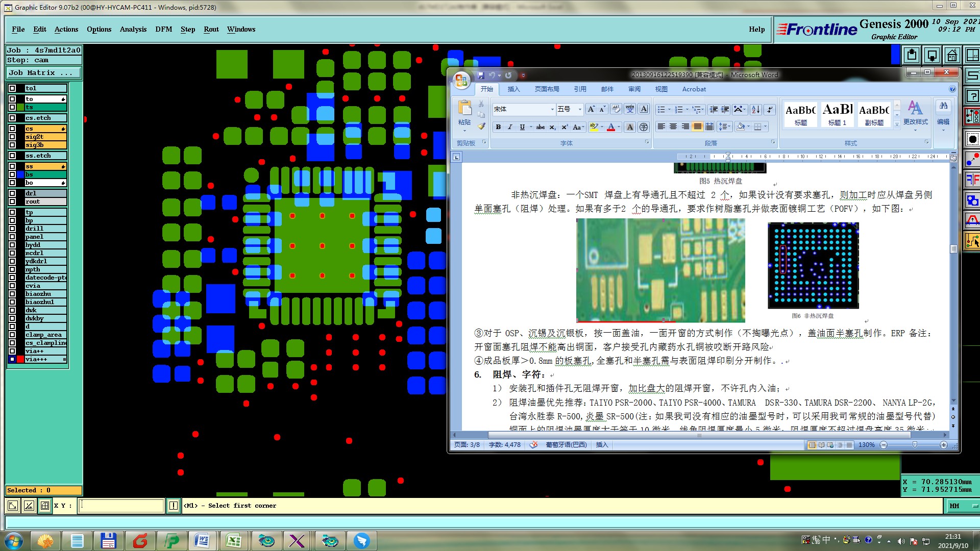Open the font name dropdown 宋体
980x551 pixels.
point(552,109)
